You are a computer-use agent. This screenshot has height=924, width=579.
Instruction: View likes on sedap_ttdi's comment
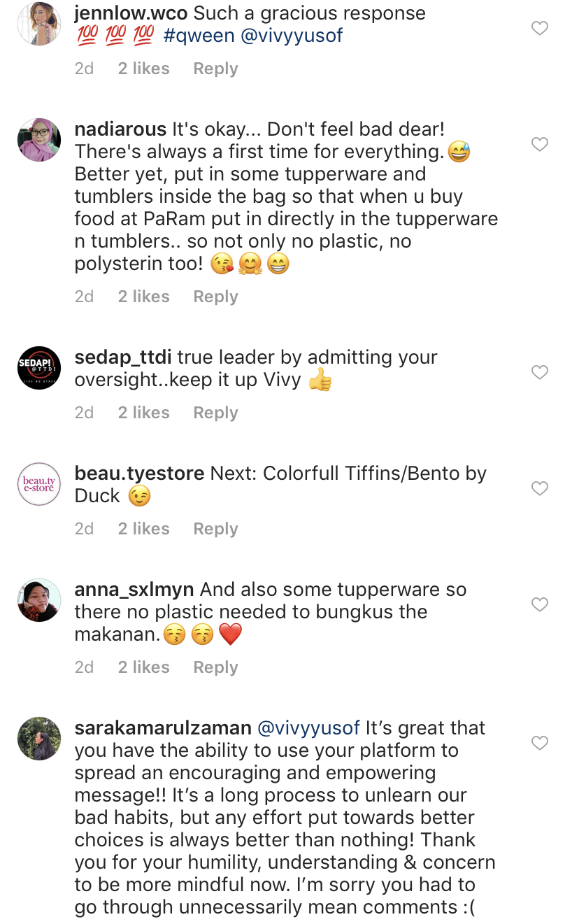point(143,413)
